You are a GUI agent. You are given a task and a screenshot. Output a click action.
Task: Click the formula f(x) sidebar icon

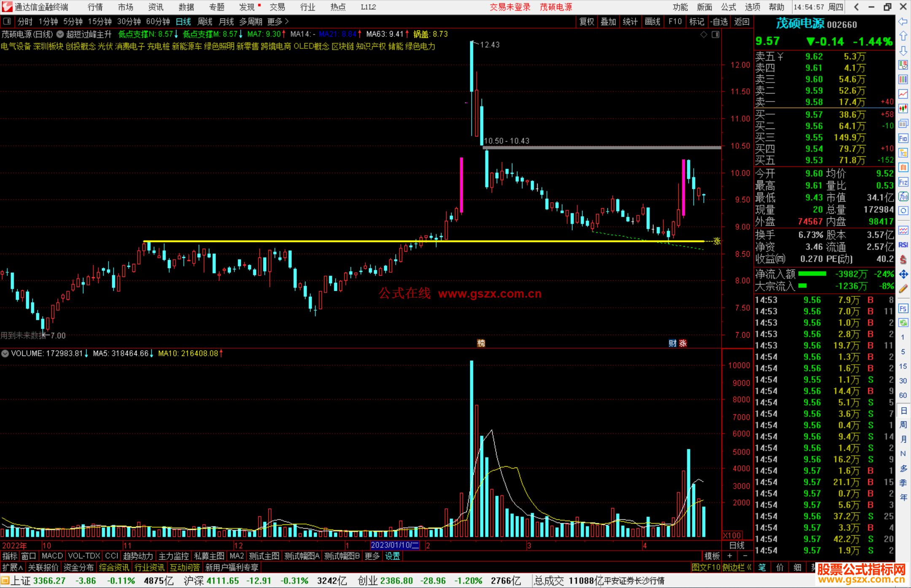pos(903,197)
